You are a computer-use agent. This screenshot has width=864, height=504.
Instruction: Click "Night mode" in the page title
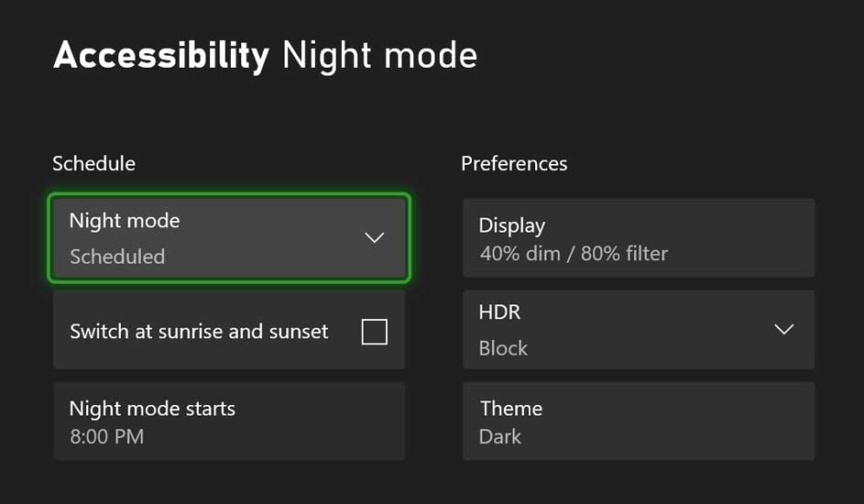379,56
